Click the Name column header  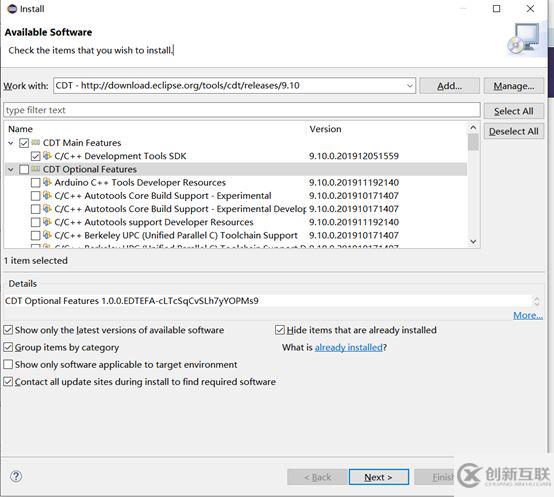coord(20,129)
